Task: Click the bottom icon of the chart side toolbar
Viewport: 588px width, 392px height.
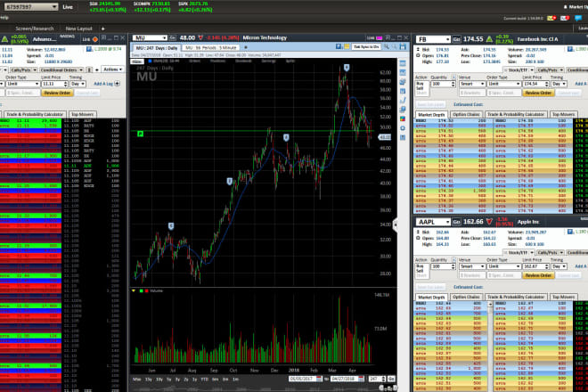Action: pyautogui.click(x=403, y=138)
